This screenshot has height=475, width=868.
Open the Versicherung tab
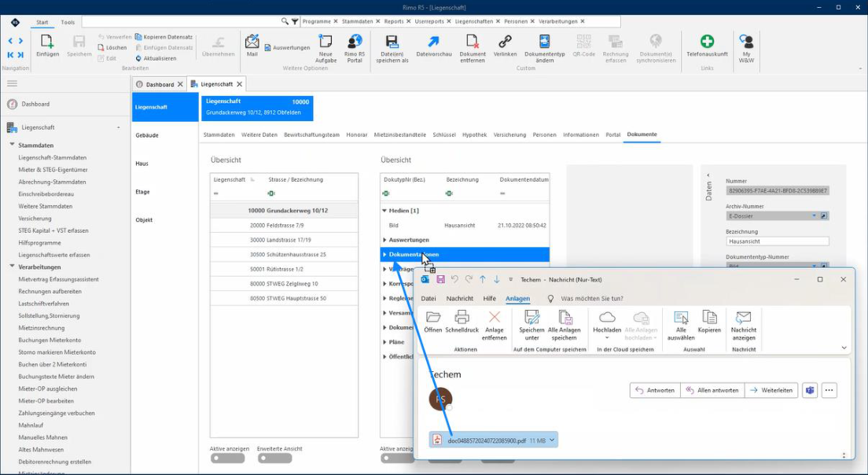[x=509, y=134]
